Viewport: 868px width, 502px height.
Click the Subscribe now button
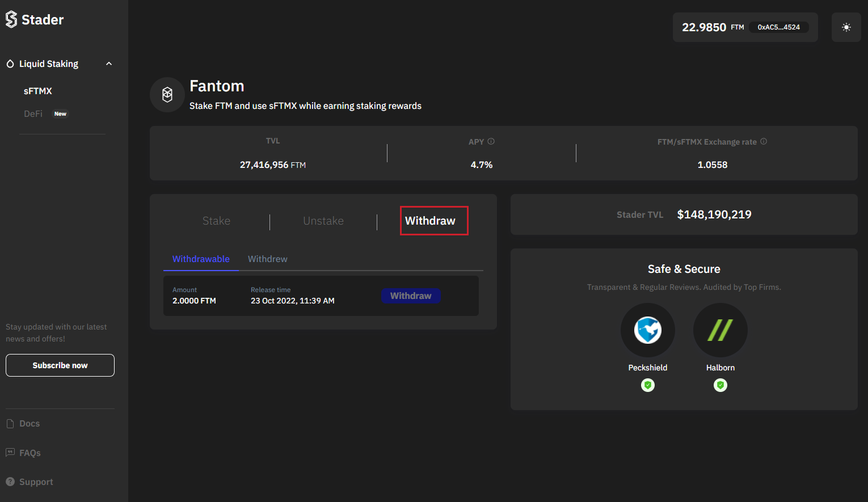click(x=60, y=365)
